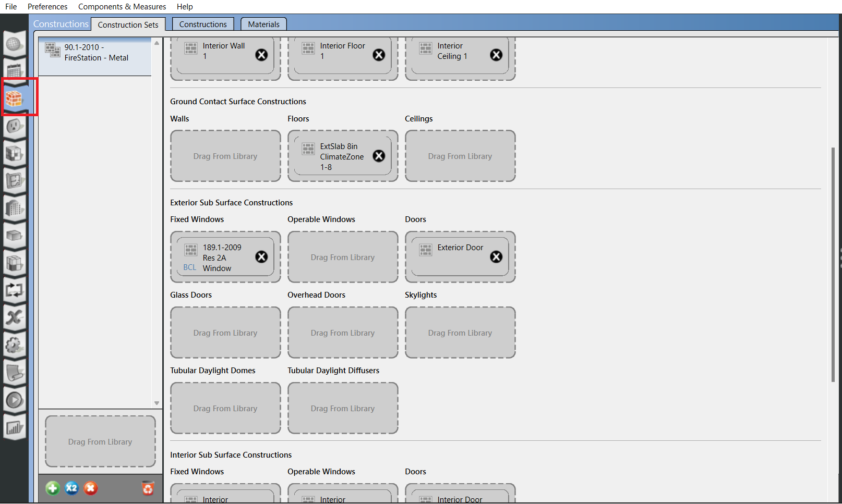Duplicate the selected construction set with x2
Viewport: 842px width, 504px height.
(71, 488)
